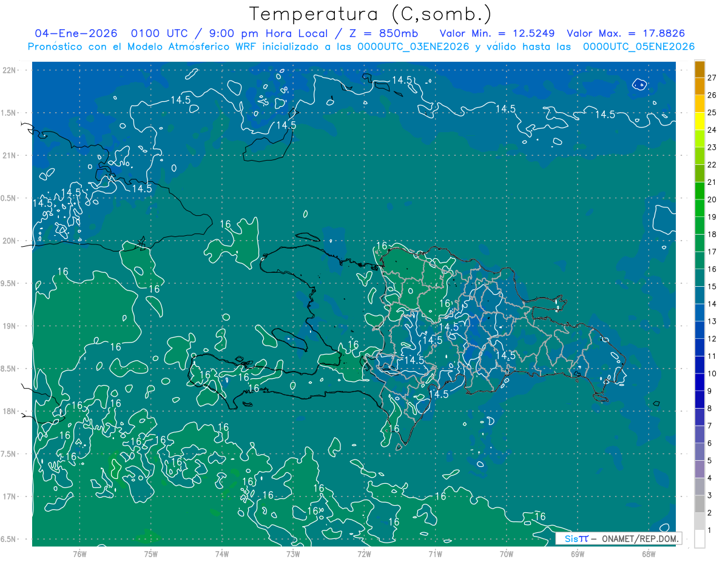Click the '22N' latitude label

[x=8, y=70]
